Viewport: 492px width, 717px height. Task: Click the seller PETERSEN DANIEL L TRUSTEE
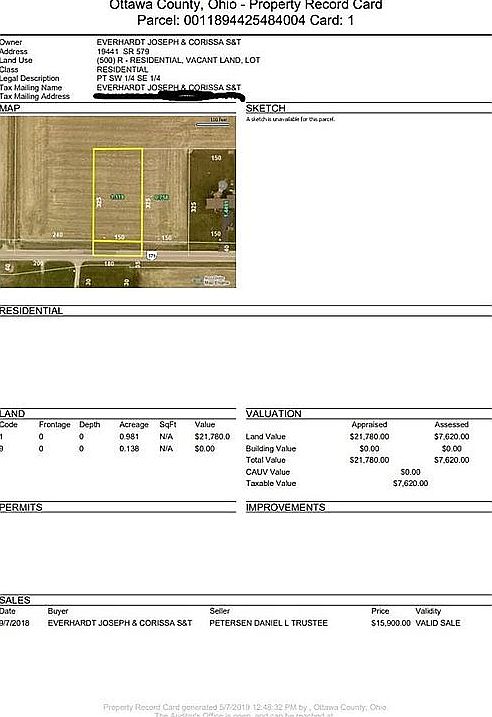coord(268,623)
